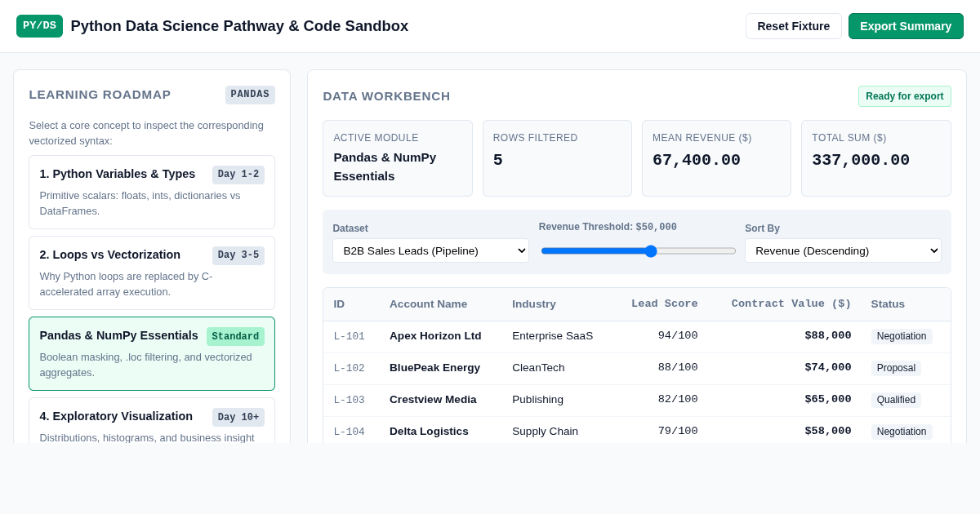
Task: Click the CleanTech industry cell
Action: (538, 367)
